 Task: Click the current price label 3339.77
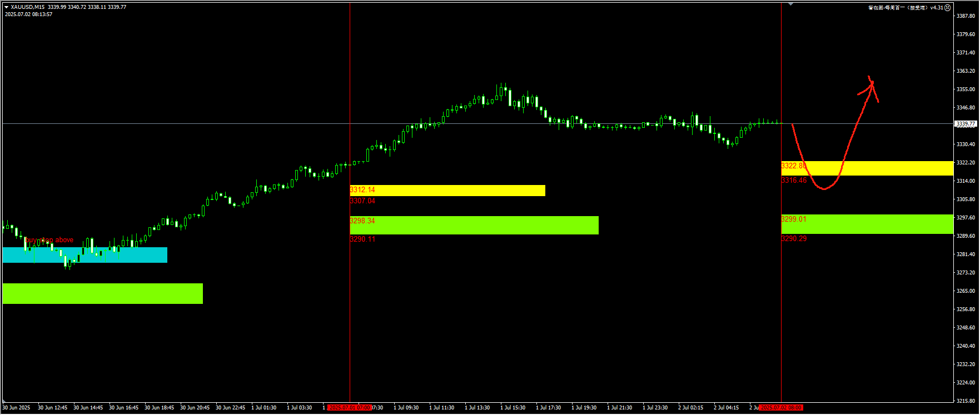click(x=965, y=124)
